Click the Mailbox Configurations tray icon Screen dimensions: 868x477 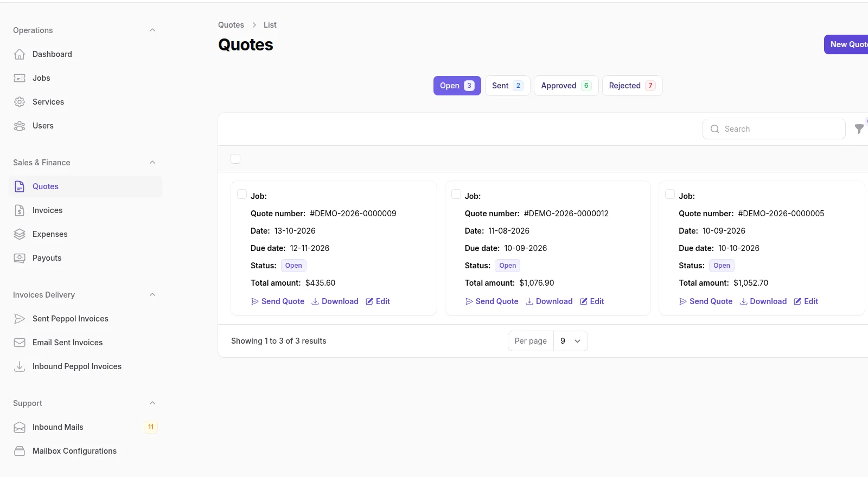pyautogui.click(x=20, y=451)
